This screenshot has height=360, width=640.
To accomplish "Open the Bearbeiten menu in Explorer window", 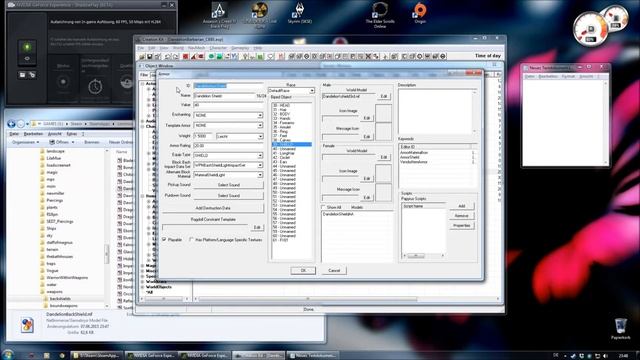I will pyautogui.click(x=33, y=134).
